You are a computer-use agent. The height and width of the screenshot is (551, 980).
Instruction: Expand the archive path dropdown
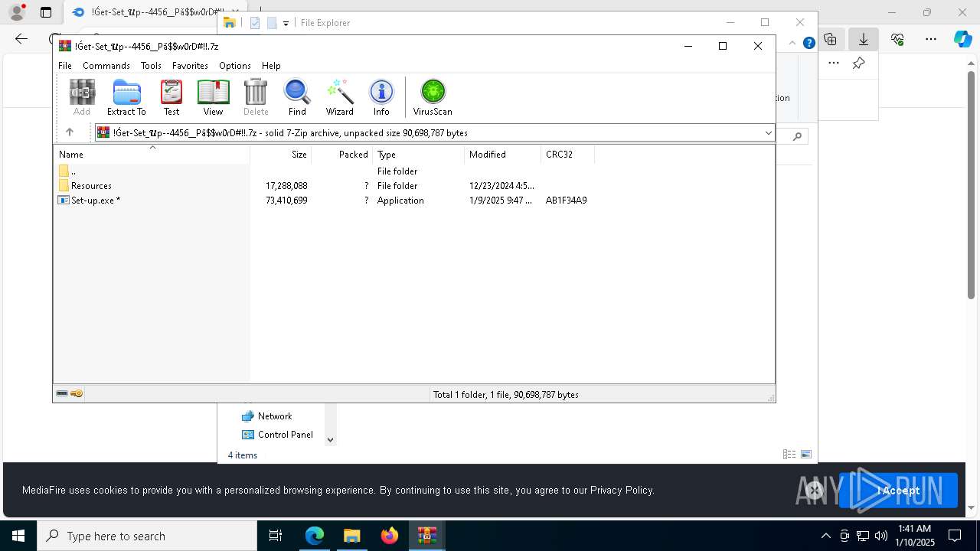[768, 133]
